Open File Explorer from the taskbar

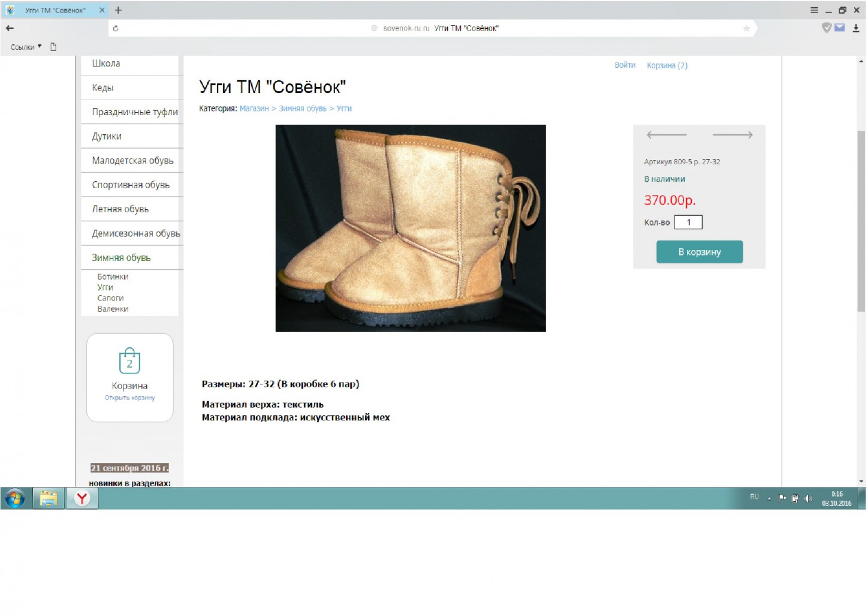point(49,498)
